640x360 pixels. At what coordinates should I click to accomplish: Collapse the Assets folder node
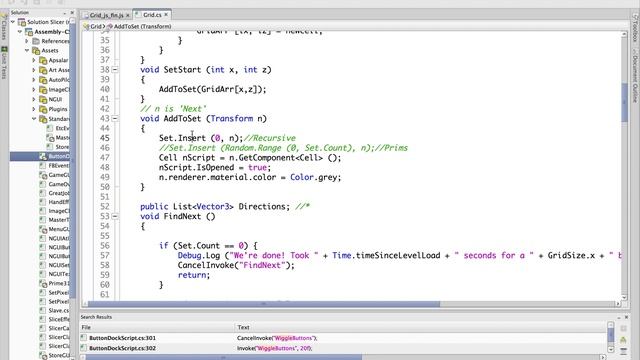coord(27,51)
